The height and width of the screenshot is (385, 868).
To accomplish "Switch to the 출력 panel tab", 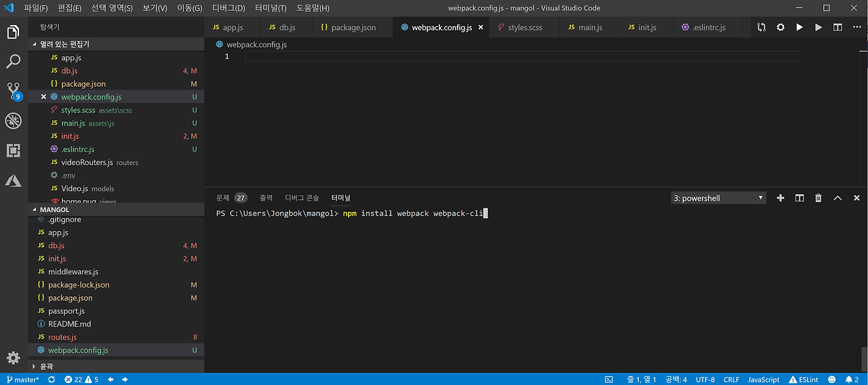I will tap(266, 198).
